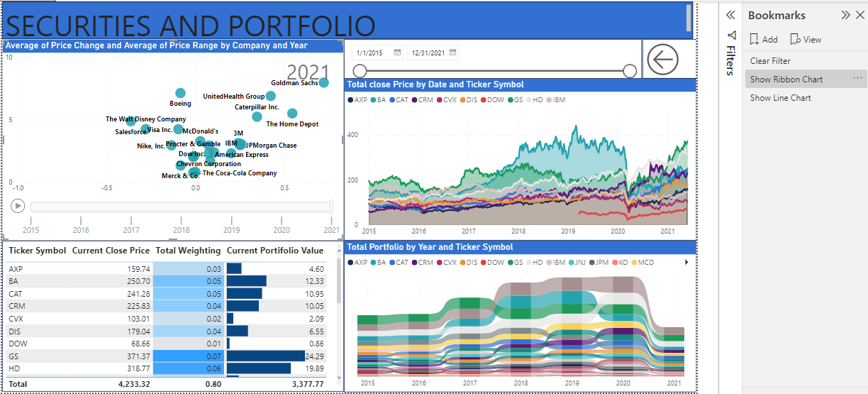Open more options for Show Ribbon Chart

(857, 78)
